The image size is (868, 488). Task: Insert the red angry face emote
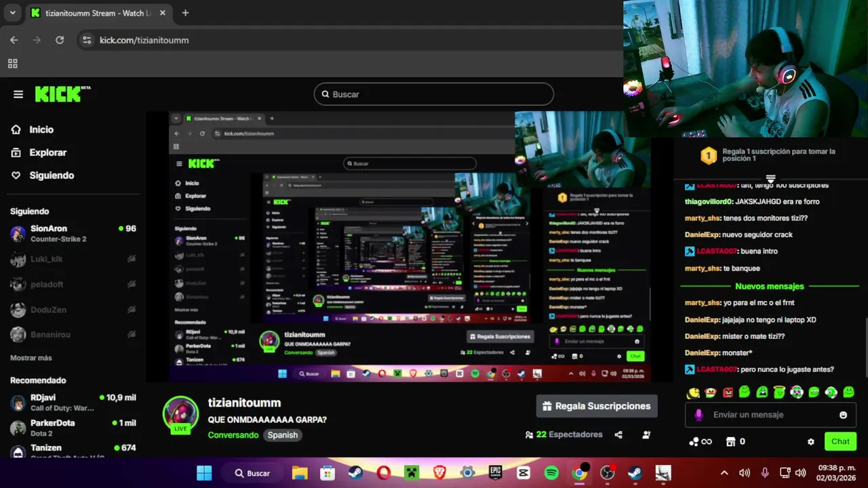728,392
